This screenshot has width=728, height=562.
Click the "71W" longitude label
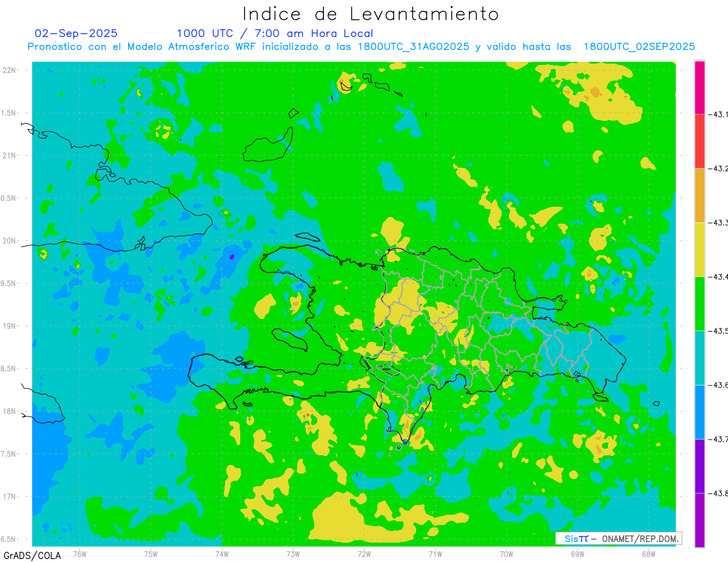click(x=435, y=554)
